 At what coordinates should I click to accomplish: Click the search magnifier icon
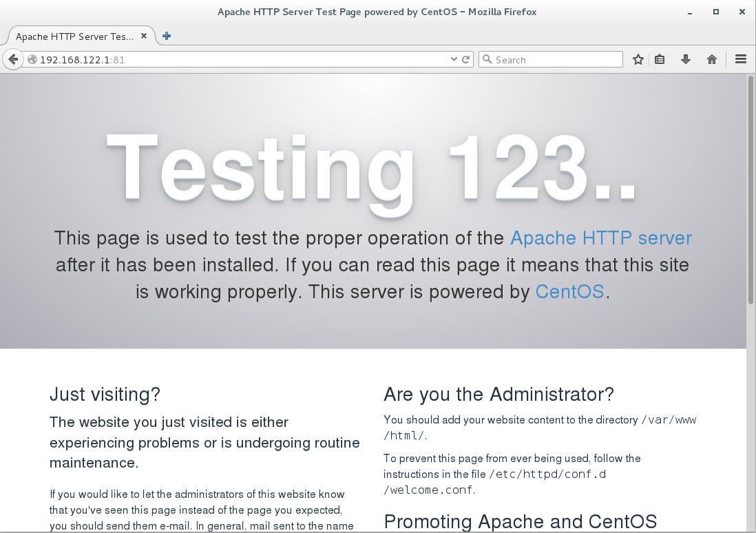click(487, 59)
